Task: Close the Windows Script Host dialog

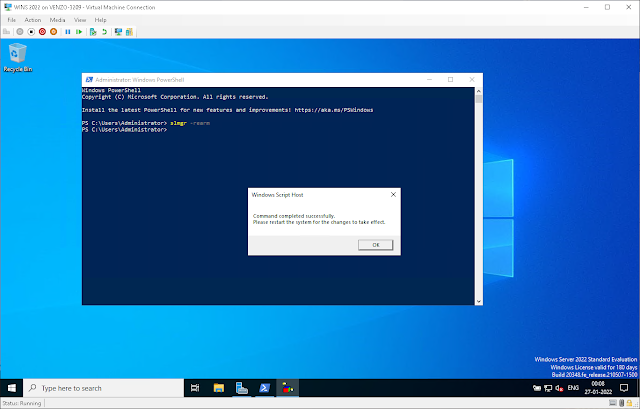Action: [393, 195]
